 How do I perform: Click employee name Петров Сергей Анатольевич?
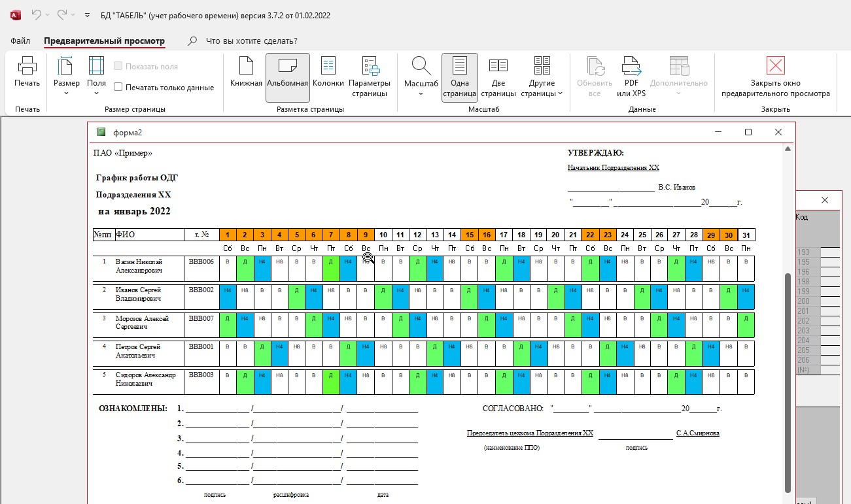click(x=138, y=351)
